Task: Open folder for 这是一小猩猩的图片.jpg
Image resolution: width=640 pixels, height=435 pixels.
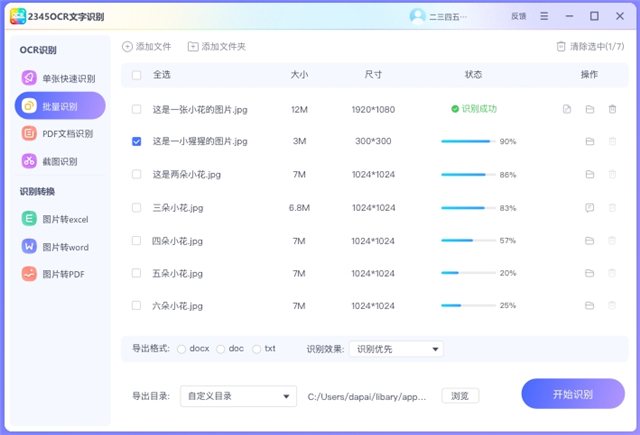Action: pyautogui.click(x=590, y=142)
